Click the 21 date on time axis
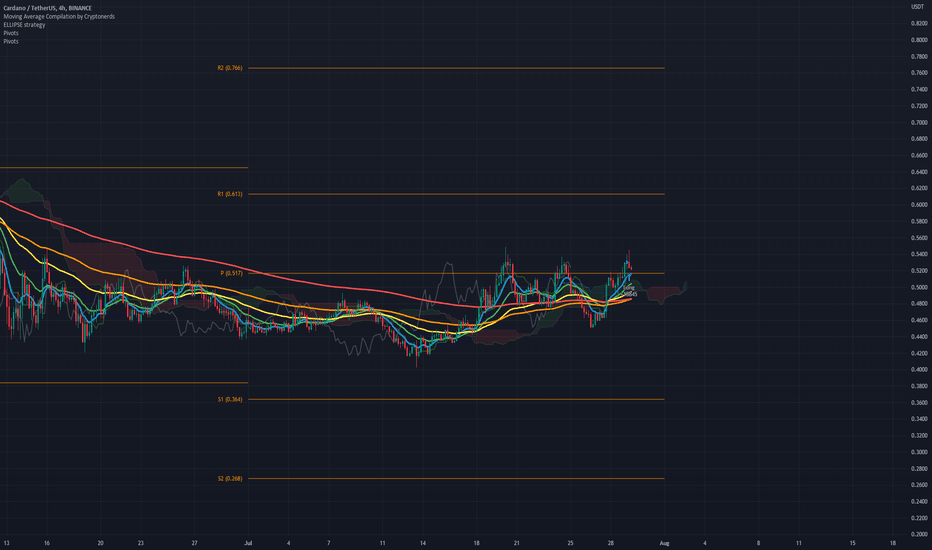Screen dimensions: 932x550 [x=517, y=543]
